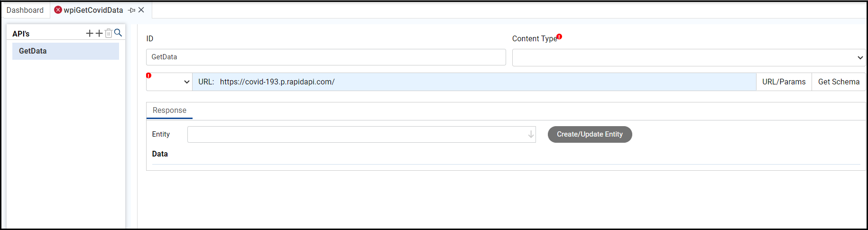Pin the wpiGetCovidData tab
The height and width of the screenshot is (230, 868).
point(132,10)
